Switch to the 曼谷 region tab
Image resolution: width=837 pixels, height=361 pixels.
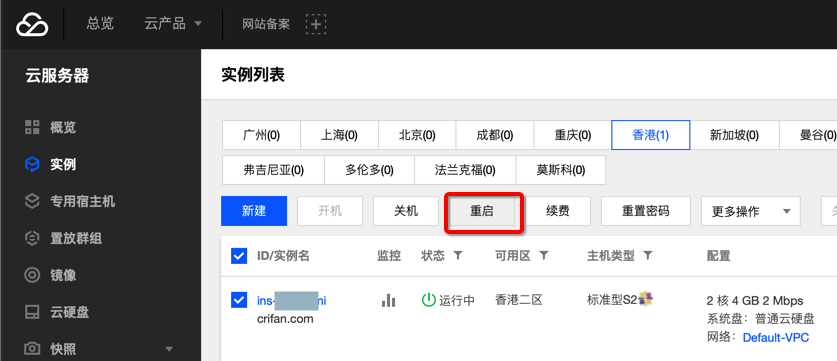coord(808,135)
